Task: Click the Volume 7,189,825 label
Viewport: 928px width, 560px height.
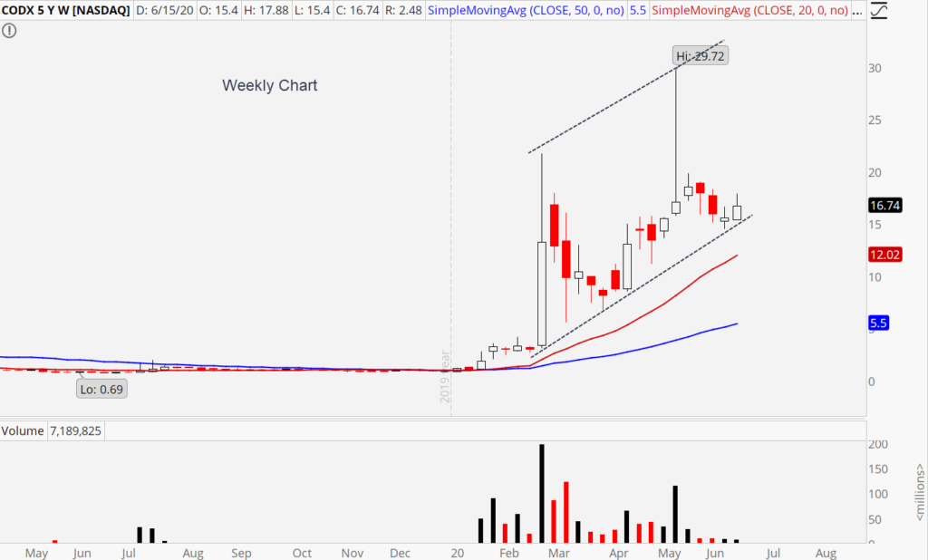Action: [x=52, y=431]
